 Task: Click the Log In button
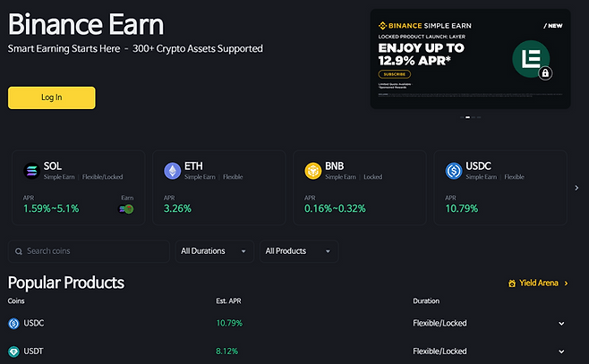(51, 97)
